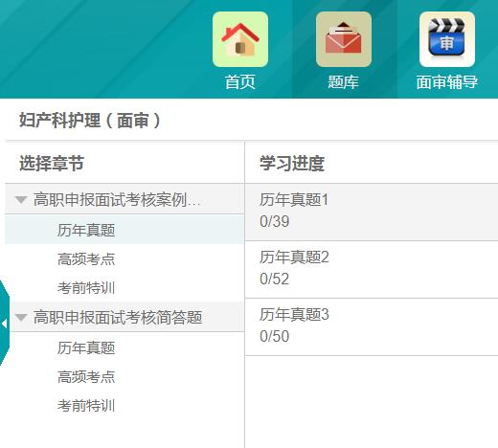Open the 面审辅导 clapperboard icon
Image resolution: width=498 pixels, height=448 pixels.
click(447, 39)
